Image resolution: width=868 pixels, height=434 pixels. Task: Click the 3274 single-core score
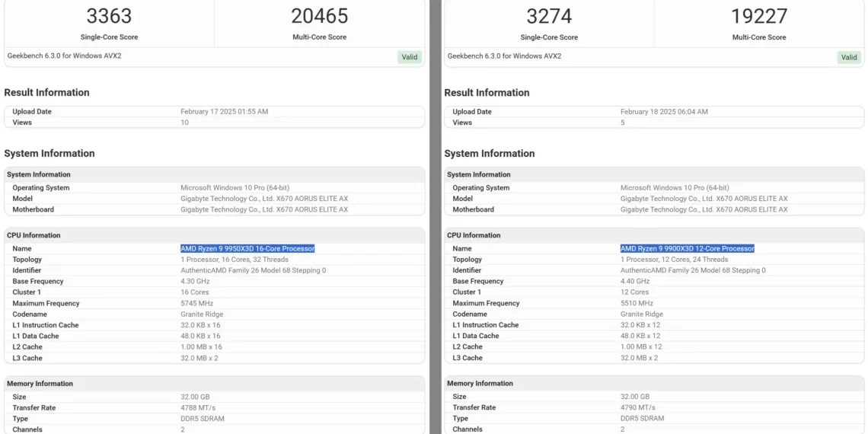[x=549, y=16]
